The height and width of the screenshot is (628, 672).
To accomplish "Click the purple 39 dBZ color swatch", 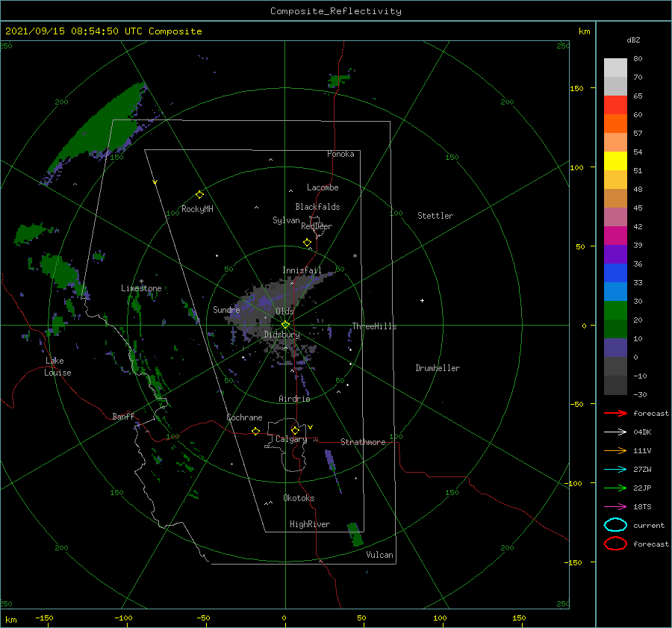I will pos(615,254).
